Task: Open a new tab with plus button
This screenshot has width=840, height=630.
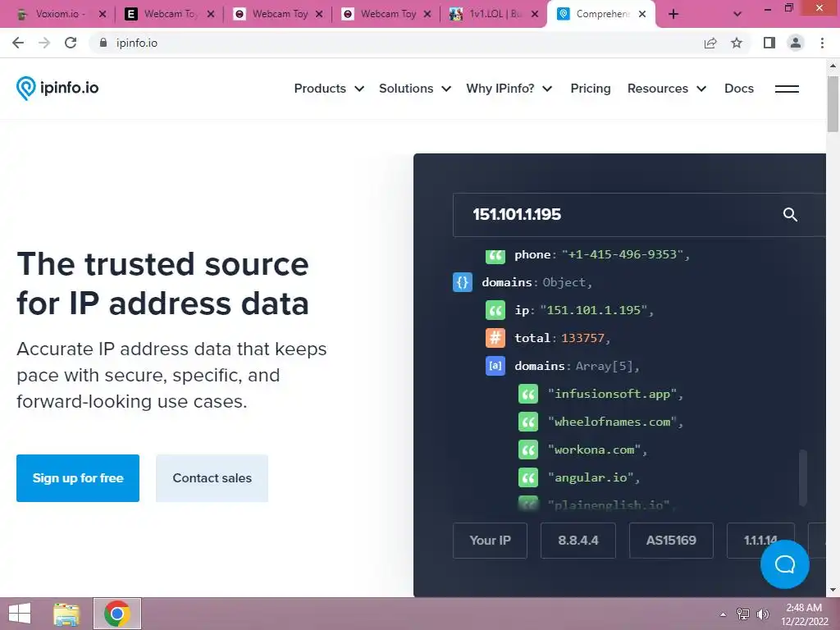Action: tap(673, 15)
